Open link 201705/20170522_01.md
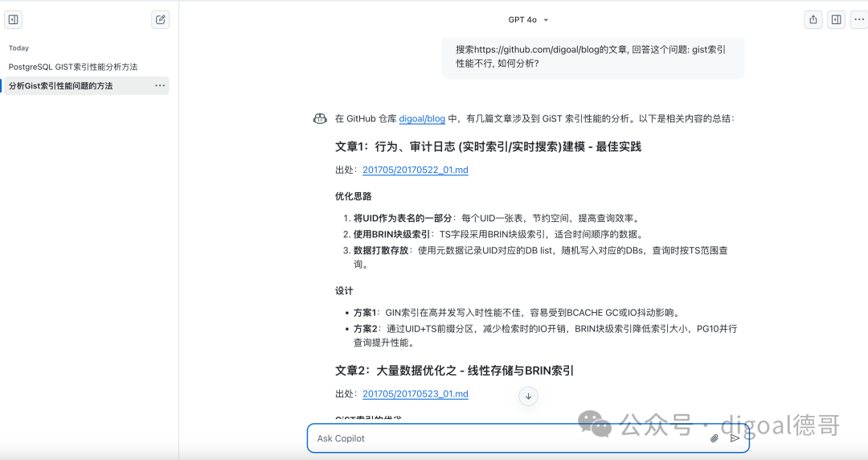Image resolution: width=868 pixels, height=460 pixels. [x=416, y=170]
